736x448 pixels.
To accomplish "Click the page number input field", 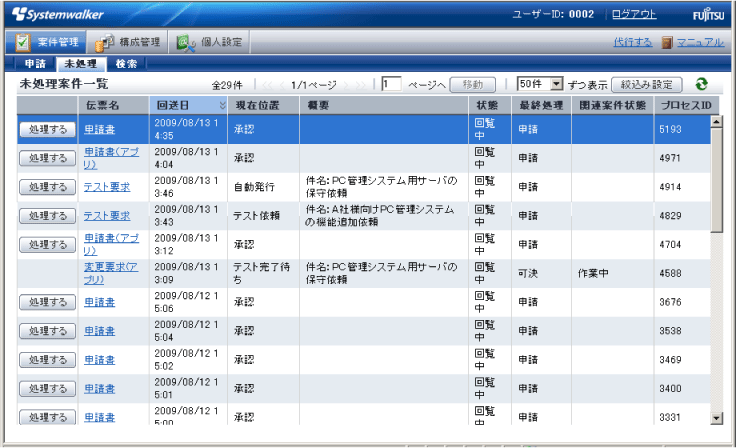I will (x=392, y=85).
